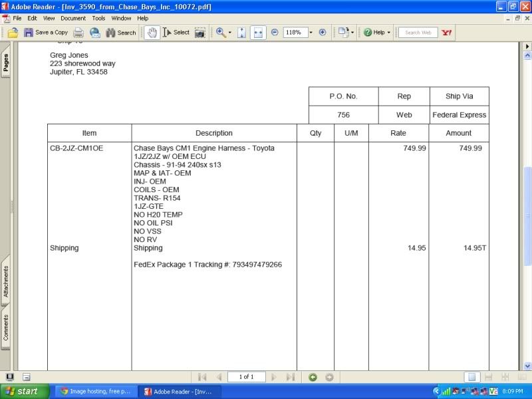Click the small page icon next to the monitor
The image size is (532, 399).
tap(27, 377)
